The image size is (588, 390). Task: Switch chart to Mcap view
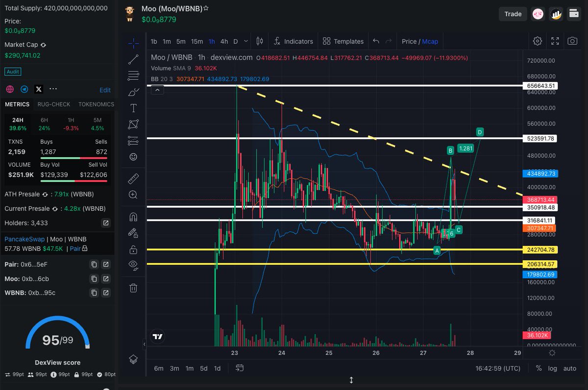coord(430,42)
